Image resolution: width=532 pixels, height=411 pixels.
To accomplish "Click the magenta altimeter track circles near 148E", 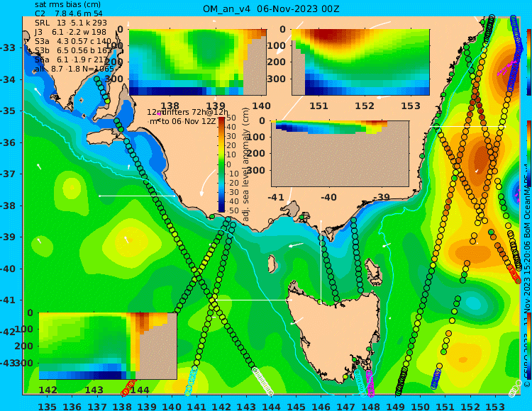I will [370, 383].
